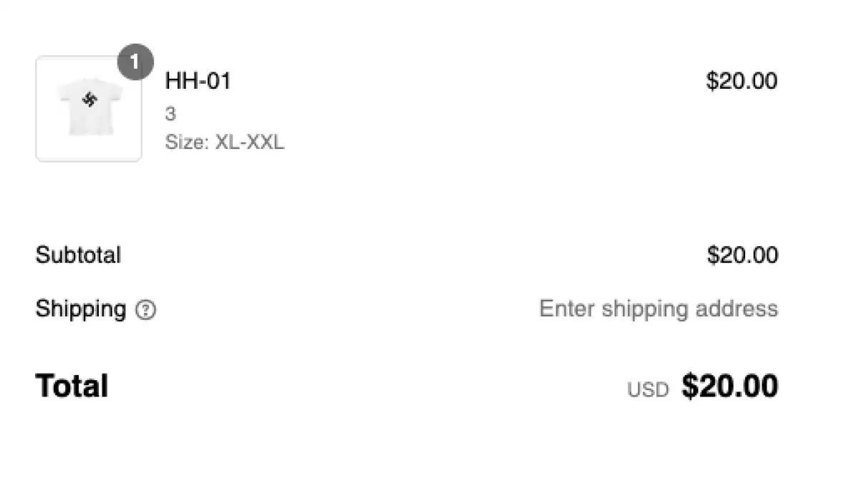Click the black emblem on the shirt
859x504 pixels.
click(89, 100)
